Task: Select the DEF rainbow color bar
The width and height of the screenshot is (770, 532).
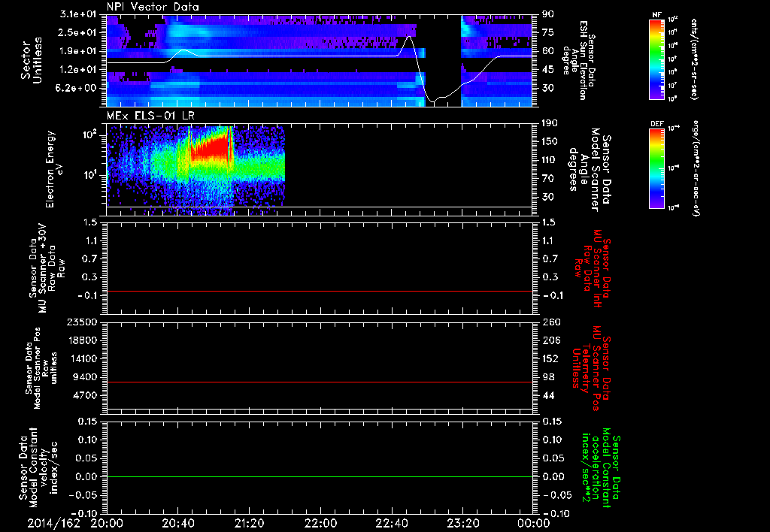Action: coord(657,168)
